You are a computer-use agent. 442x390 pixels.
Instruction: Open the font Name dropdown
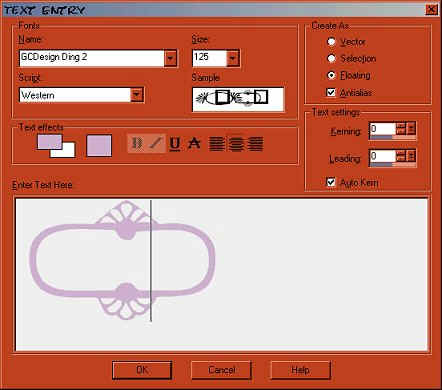coord(170,59)
